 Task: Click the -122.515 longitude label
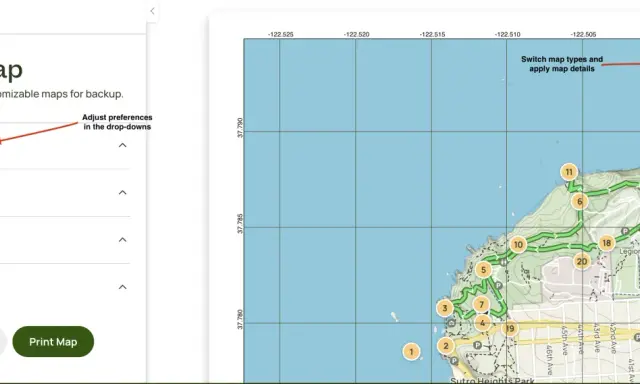[432, 35]
